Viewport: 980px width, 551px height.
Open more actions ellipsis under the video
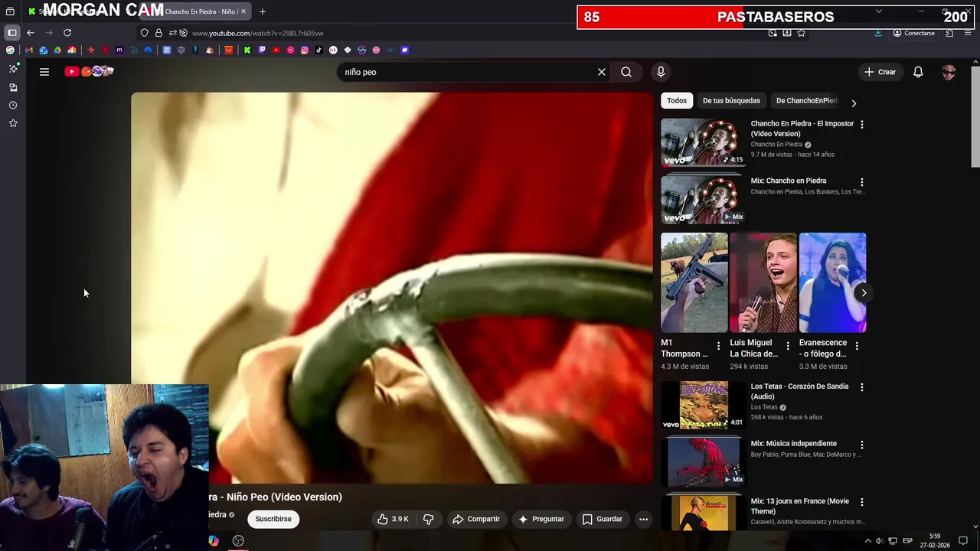643,519
